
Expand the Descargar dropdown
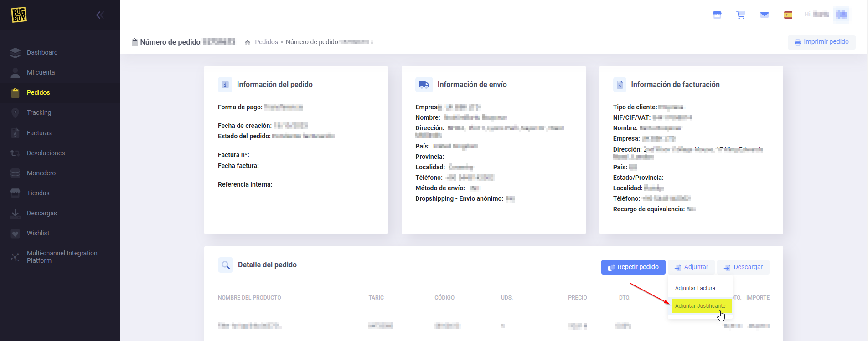[743, 267]
